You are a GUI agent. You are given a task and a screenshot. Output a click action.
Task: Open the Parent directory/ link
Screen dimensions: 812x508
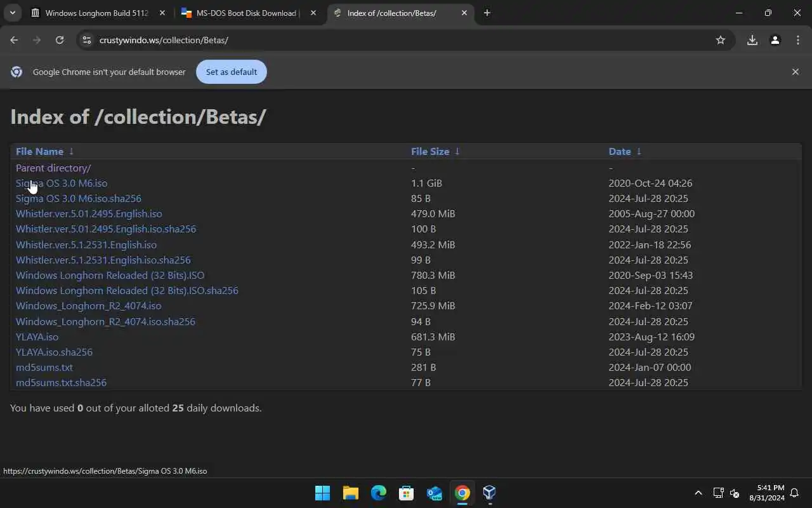53,168
